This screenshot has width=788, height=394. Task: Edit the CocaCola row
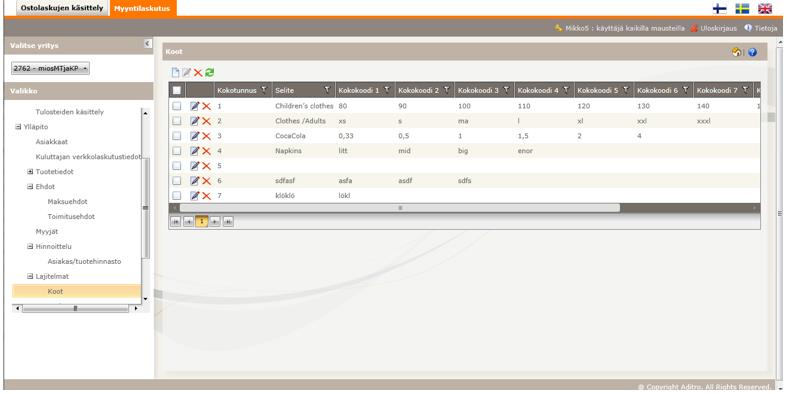(x=194, y=136)
